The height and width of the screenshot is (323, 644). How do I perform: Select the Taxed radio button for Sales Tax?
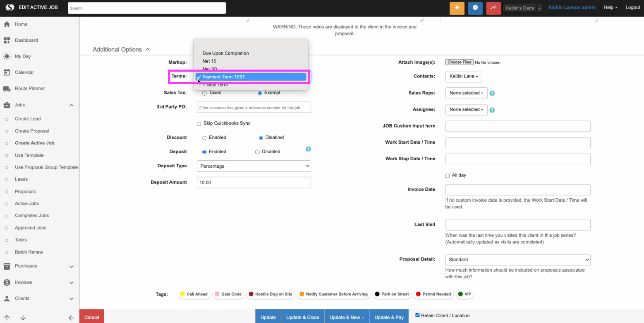point(204,93)
